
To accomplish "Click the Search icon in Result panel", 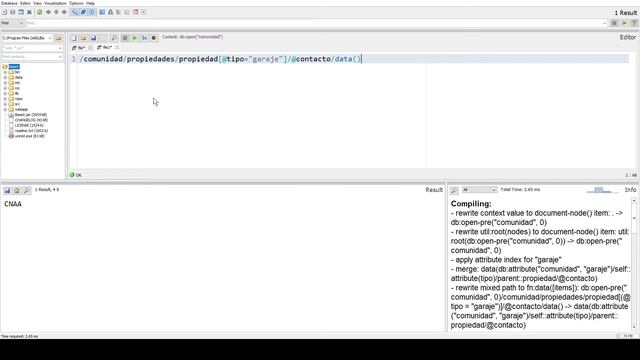I will coord(27,191).
